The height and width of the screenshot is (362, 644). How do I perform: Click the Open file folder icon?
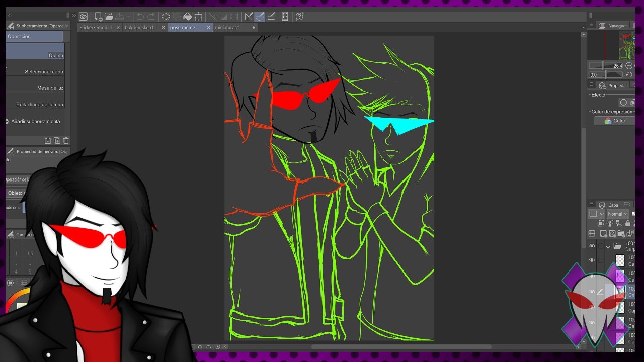pyautogui.click(x=109, y=17)
